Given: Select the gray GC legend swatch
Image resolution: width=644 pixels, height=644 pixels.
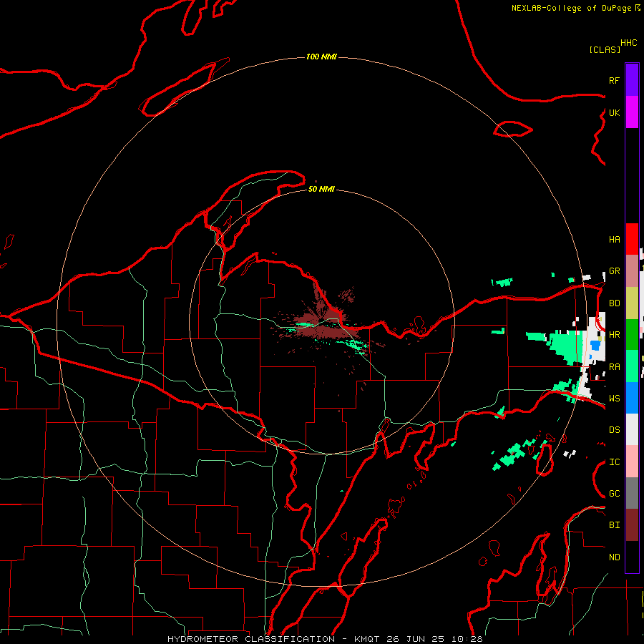Looking at the screenshot, I should coord(632,493).
